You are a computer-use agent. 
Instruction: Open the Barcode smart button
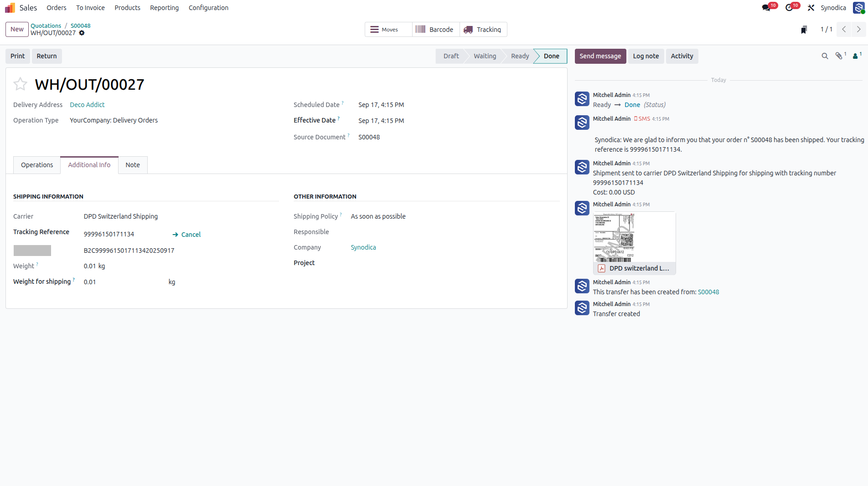coord(436,30)
